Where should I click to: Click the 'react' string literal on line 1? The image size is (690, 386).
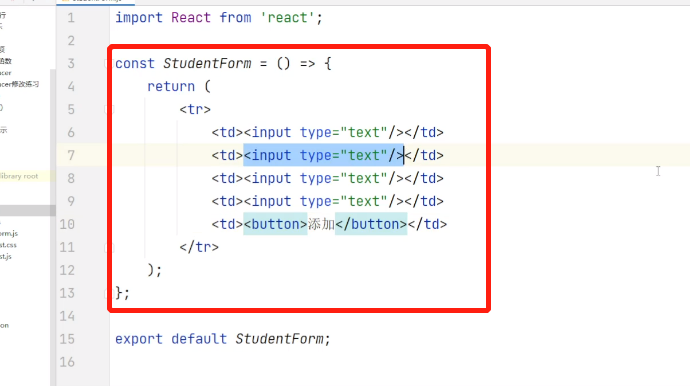click(x=287, y=18)
